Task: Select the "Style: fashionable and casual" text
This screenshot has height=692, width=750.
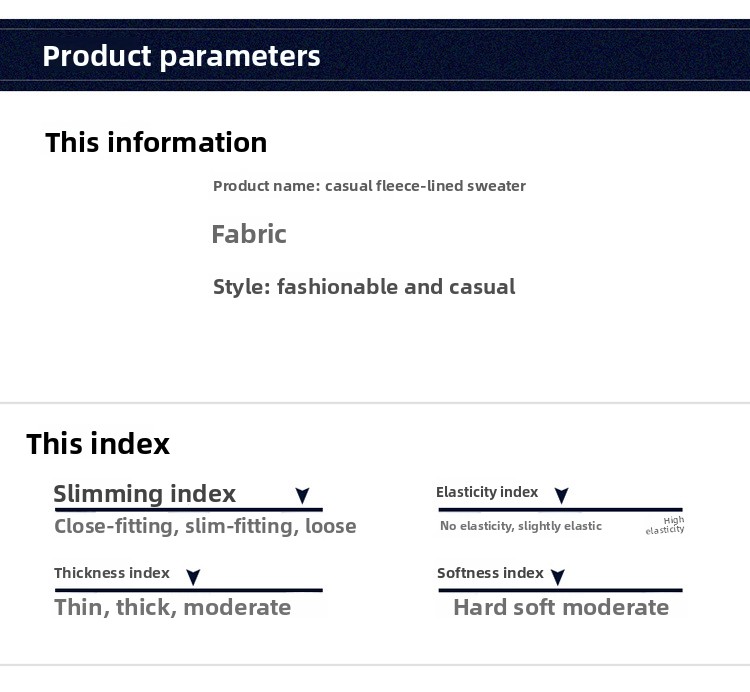Action: tap(364, 288)
